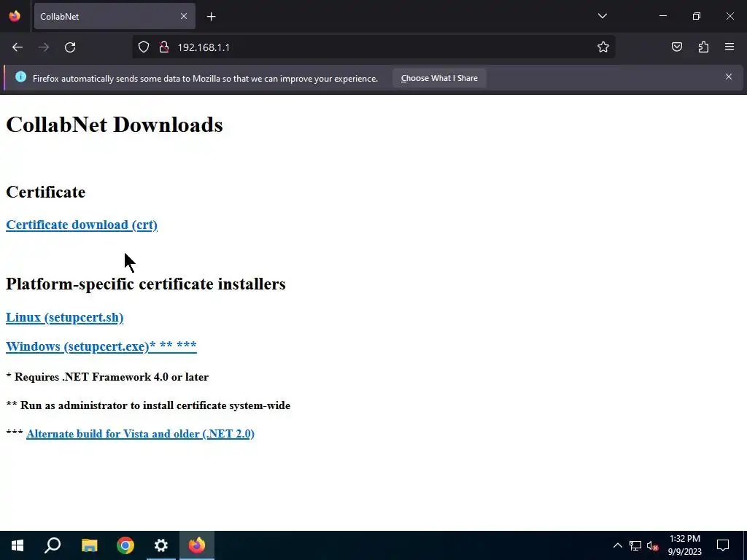The height and width of the screenshot is (560, 747).
Task: Bookmark this page with the star icon
Action: [x=603, y=47]
